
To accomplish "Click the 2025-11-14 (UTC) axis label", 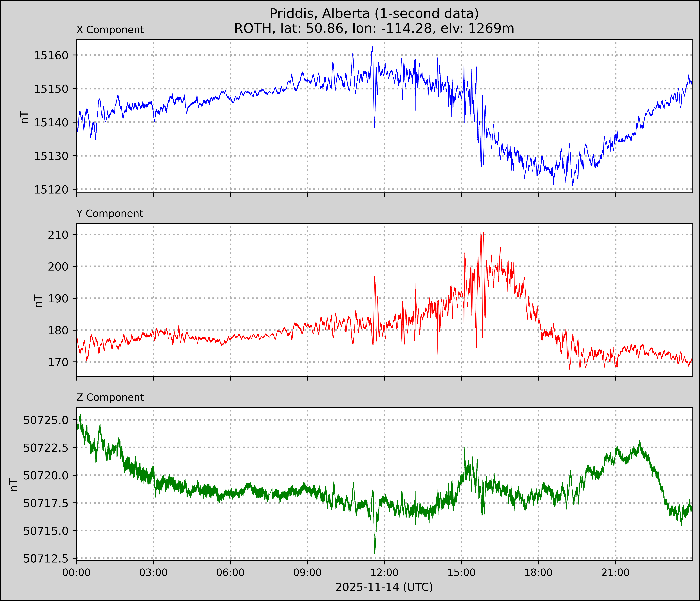I will point(384,587).
